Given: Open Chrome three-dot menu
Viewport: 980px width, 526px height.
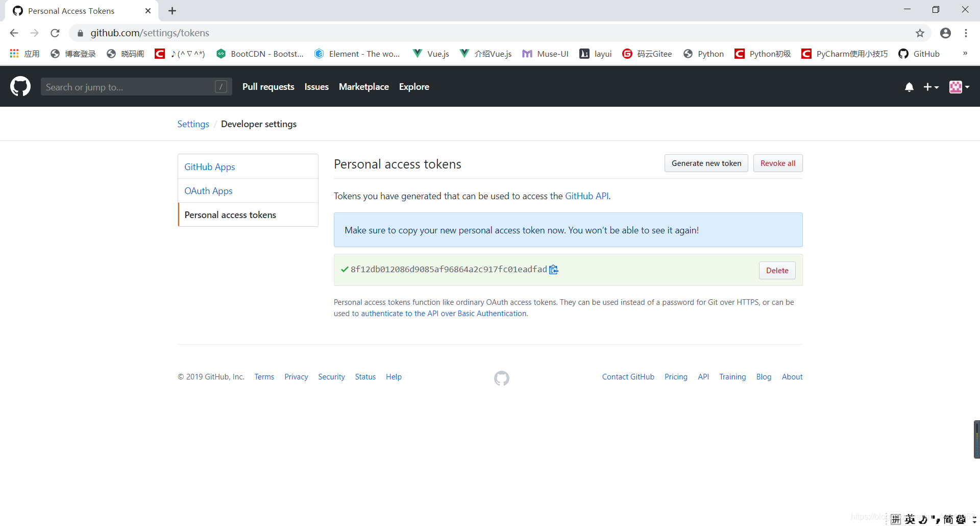Looking at the screenshot, I should [x=966, y=33].
